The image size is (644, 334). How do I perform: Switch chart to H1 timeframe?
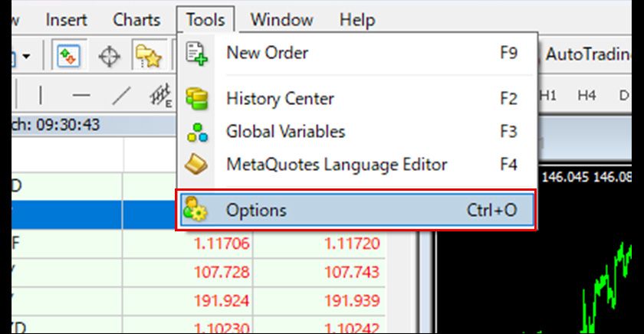pos(548,95)
